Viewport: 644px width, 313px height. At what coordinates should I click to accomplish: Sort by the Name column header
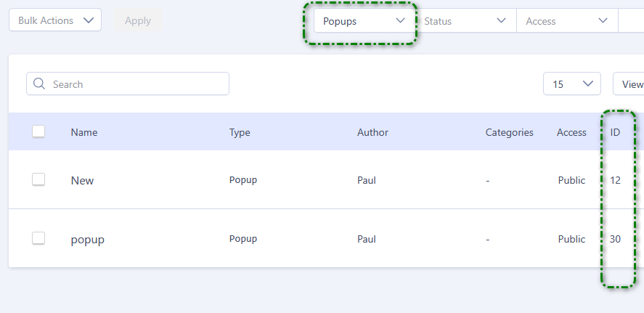click(x=84, y=132)
